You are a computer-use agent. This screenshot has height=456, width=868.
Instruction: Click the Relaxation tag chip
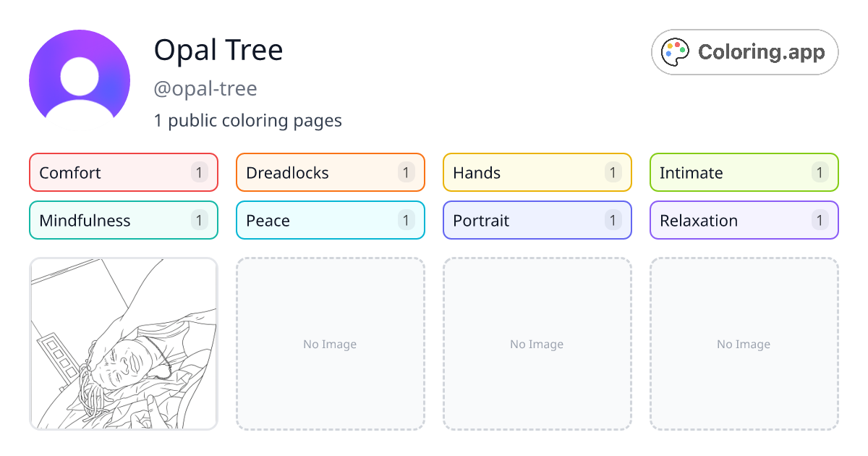pyautogui.click(x=744, y=220)
